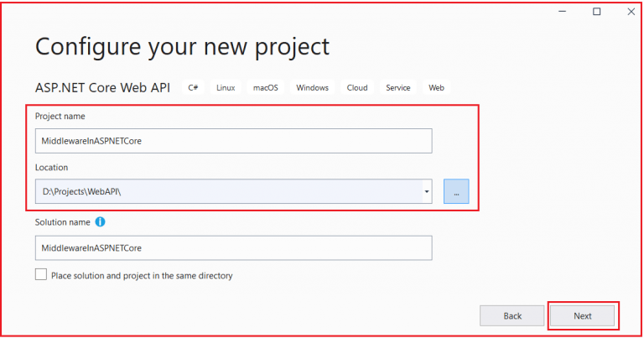
Task: Click the C# tag
Action: click(x=193, y=87)
